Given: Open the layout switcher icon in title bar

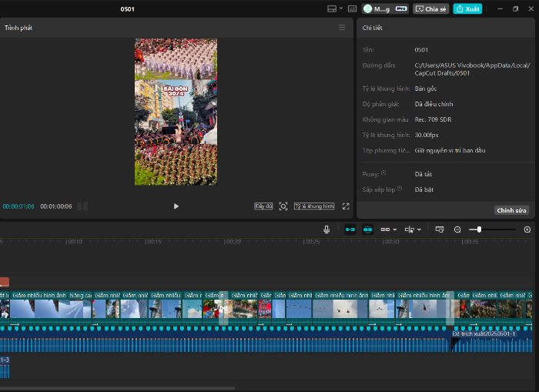Looking at the screenshot, I should tap(332, 9).
